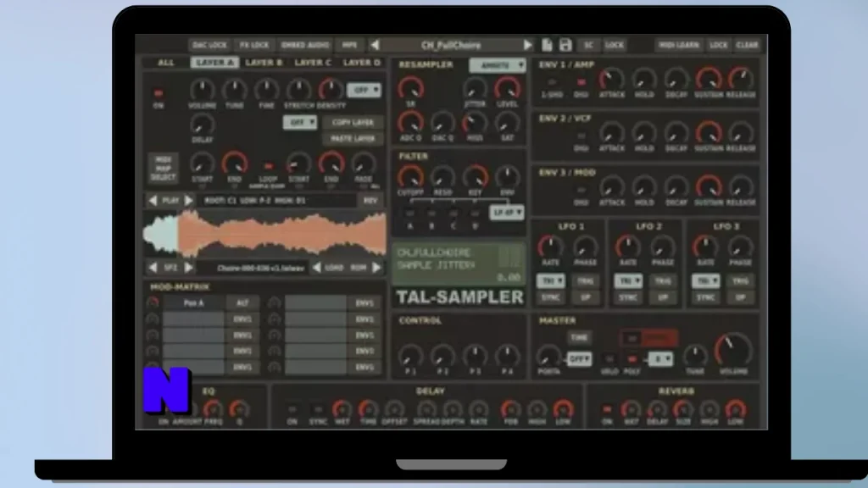The height and width of the screenshot is (488, 868).
Task: Click the COPY LAYER button
Action: pos(353,122)
